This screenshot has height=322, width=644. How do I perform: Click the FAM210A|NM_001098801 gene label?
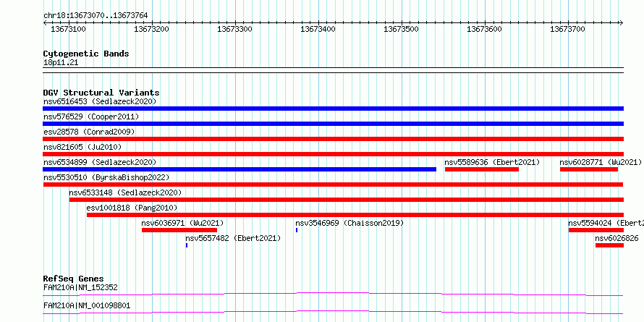[87, 306]
